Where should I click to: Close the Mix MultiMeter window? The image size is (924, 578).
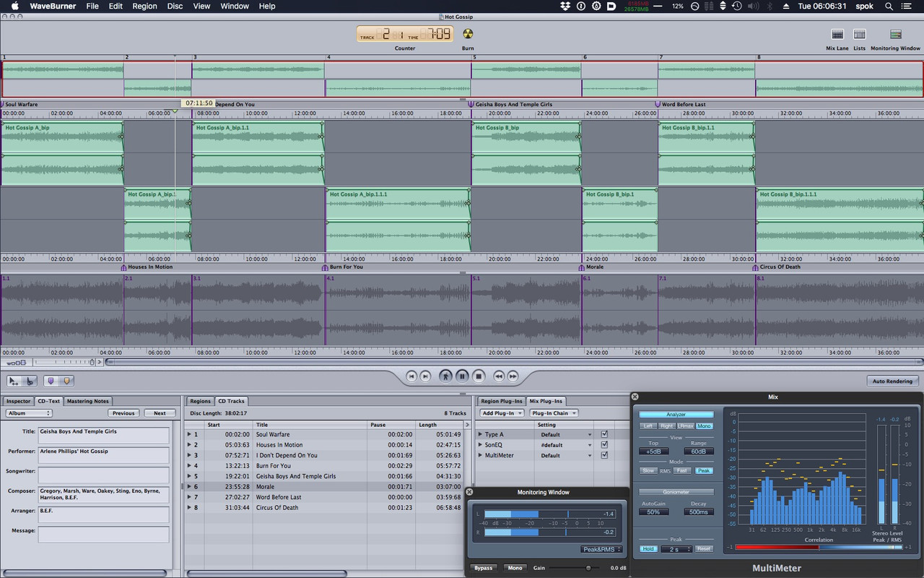[635, 397]
